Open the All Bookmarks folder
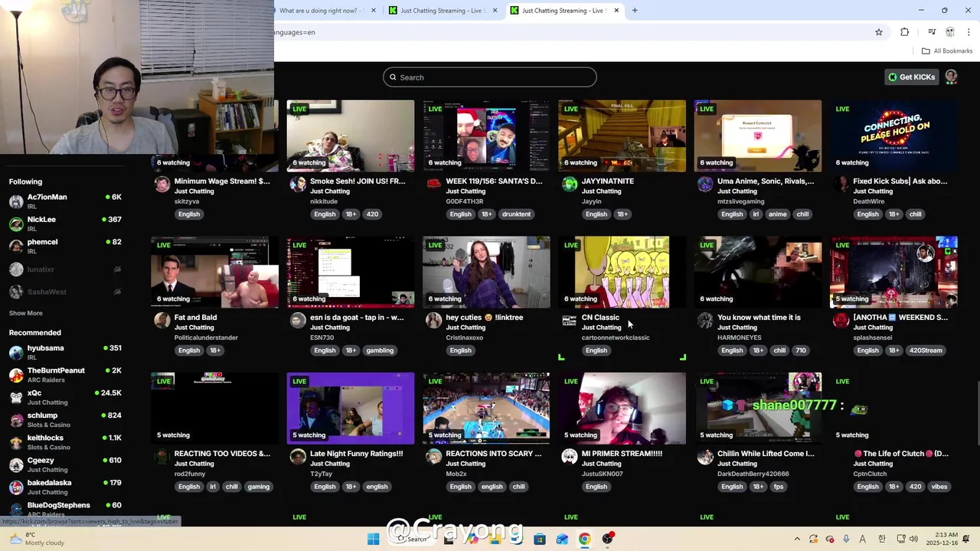 point(947,51)
